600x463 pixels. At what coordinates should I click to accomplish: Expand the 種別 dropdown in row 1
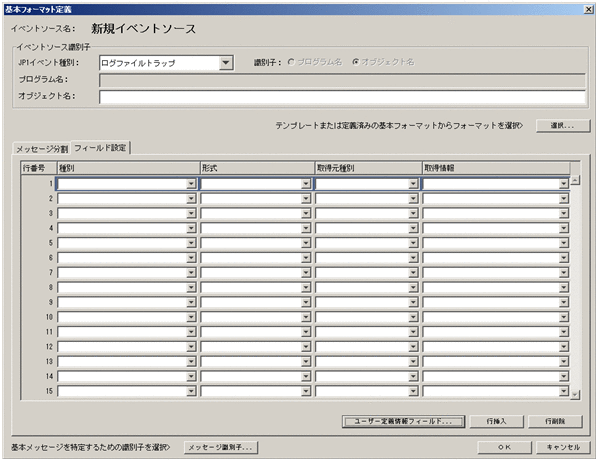point(191,184)
